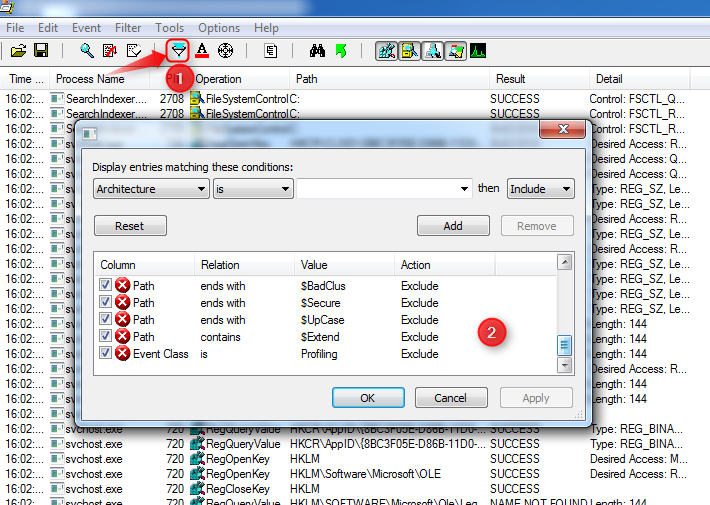This screenshot has height=505, width=710.
Task: Click the filter list scroll down arrow
Action: (x=565, y=365)
